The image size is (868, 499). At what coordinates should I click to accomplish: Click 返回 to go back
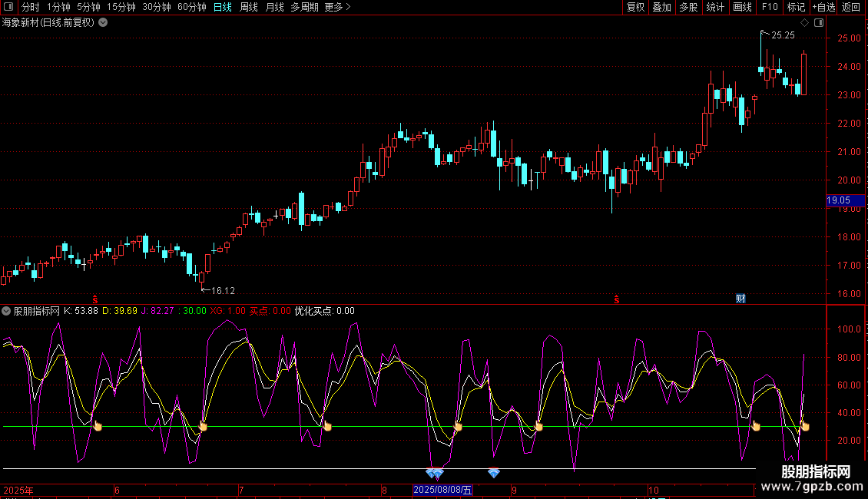tap(851, 7)
